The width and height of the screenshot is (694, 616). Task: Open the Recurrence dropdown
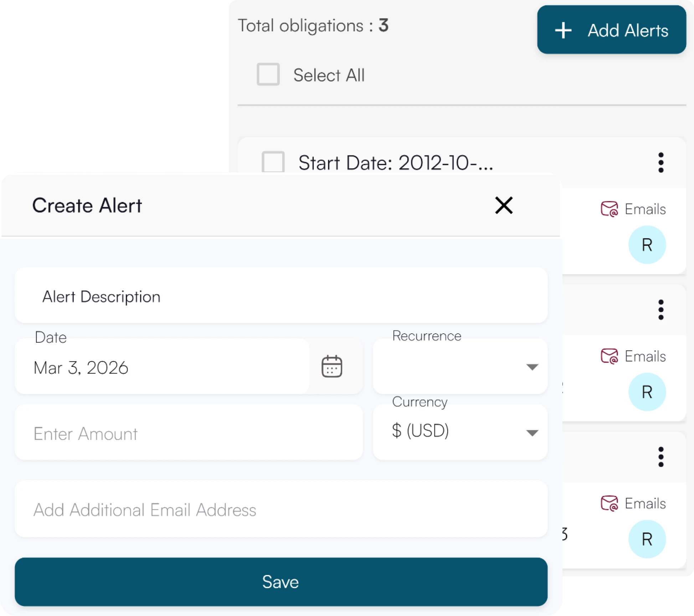tap(460, 366)
